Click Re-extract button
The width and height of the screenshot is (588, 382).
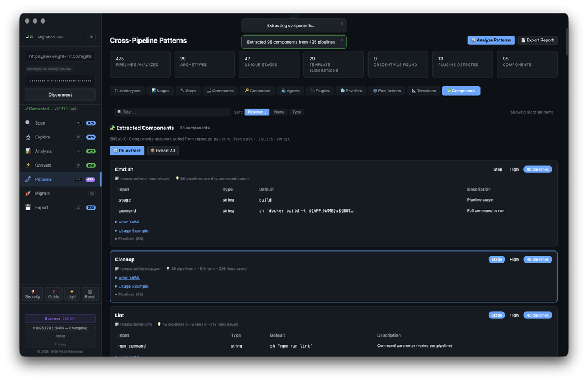click(127, 151)
